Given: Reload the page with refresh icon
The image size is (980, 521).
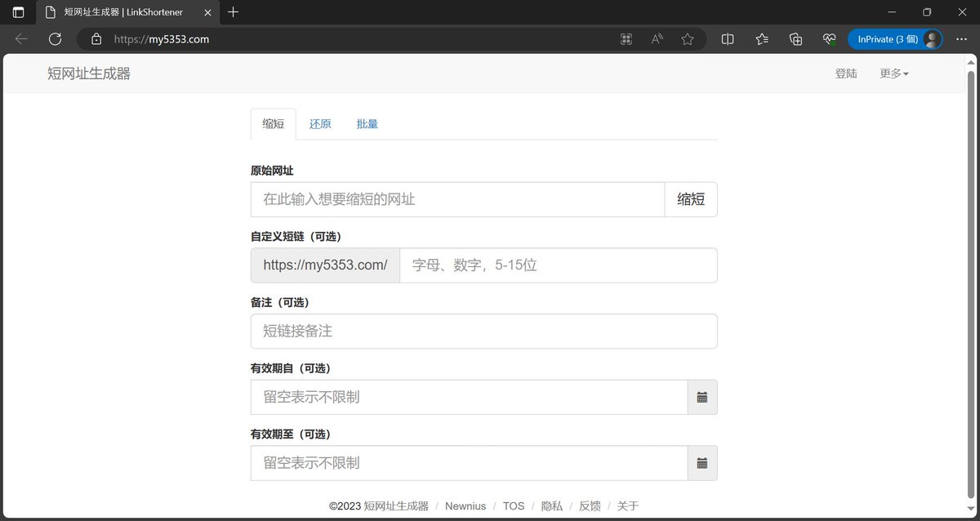Looking at the screenshot, I should [x=55, y=38].
